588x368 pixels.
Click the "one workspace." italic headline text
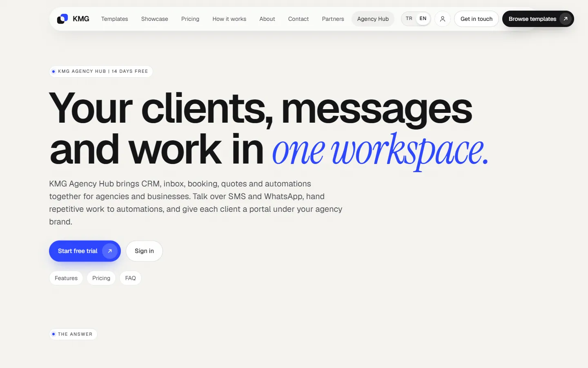pos(380,150)
